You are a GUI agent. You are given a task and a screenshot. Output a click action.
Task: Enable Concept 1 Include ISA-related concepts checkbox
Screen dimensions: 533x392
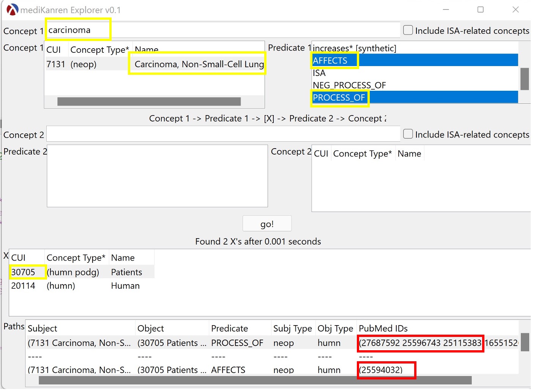pyautogui.click(x=408, y=30)
